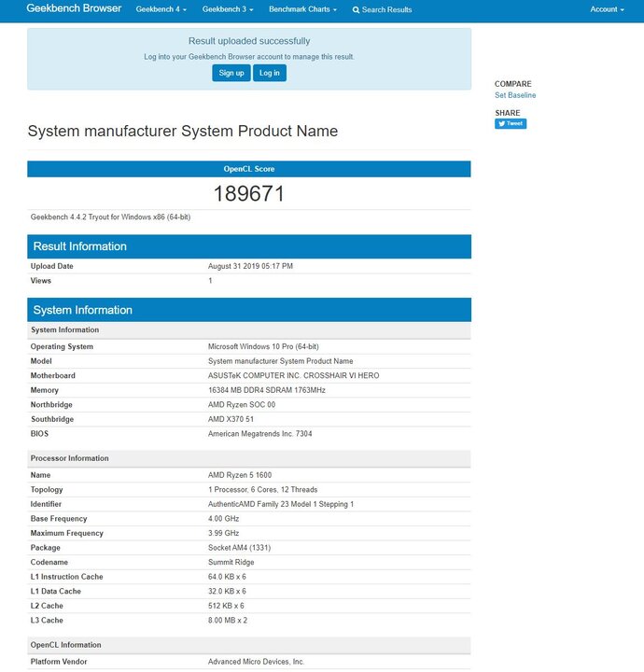
Task: Select the Summit Ridge codename value
Action: pos(231,563)
